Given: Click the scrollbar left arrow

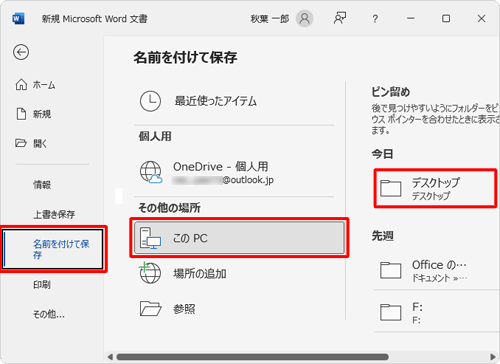Looking at the screenshot, I should 110,357.
